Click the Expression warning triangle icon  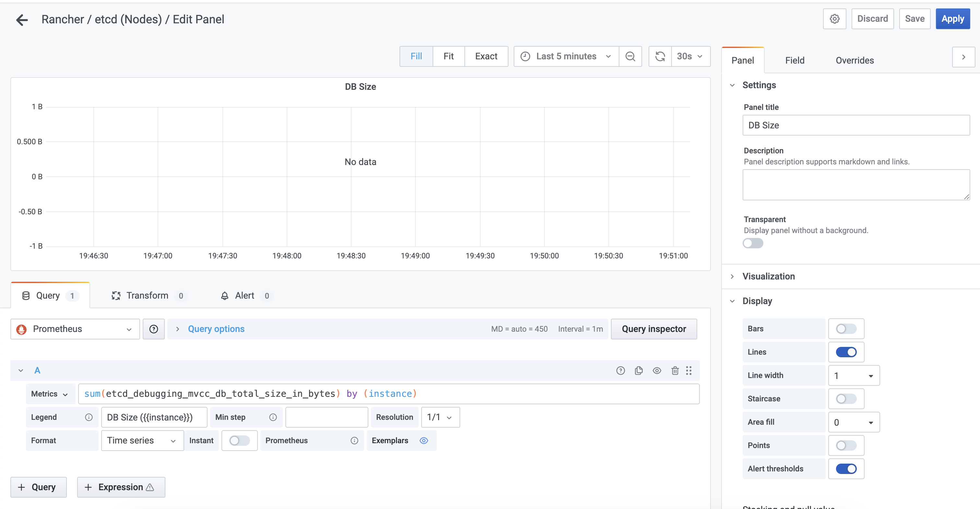click(x=150, y=487)
